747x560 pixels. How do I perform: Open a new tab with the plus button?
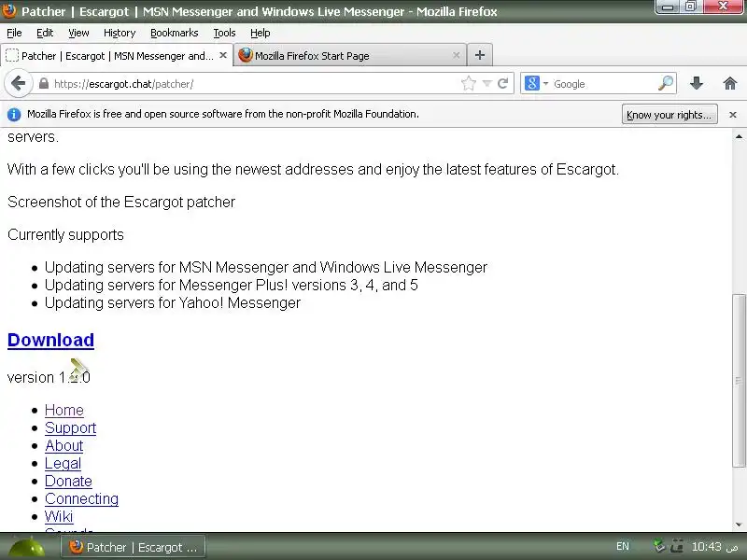coord(480,55)
